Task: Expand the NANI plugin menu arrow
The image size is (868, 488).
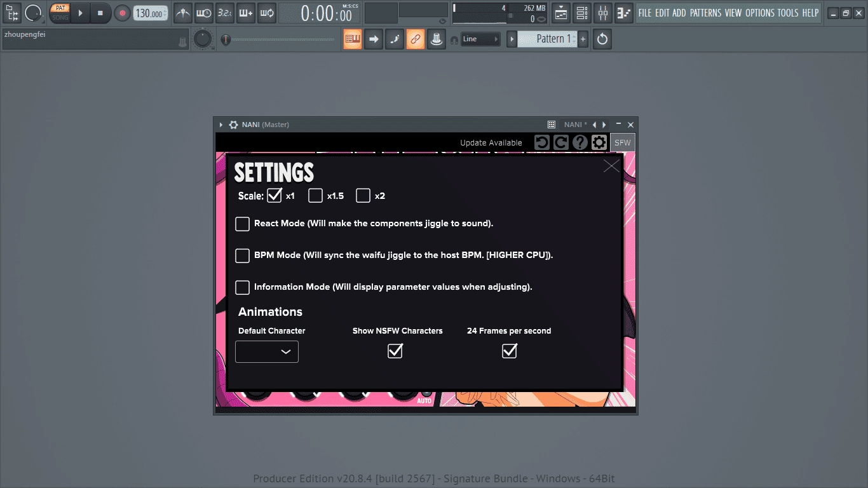Action: pos(221,125)
